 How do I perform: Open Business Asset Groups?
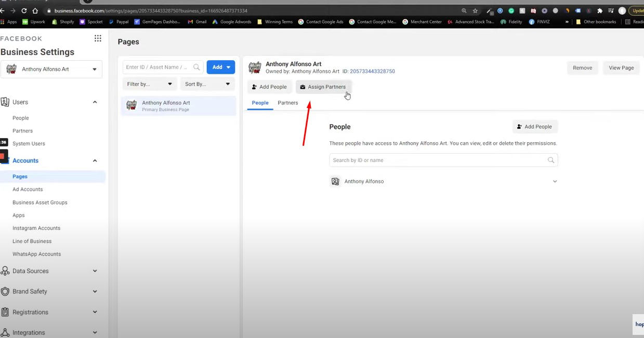pyautogui.click(x=40, y=202)
